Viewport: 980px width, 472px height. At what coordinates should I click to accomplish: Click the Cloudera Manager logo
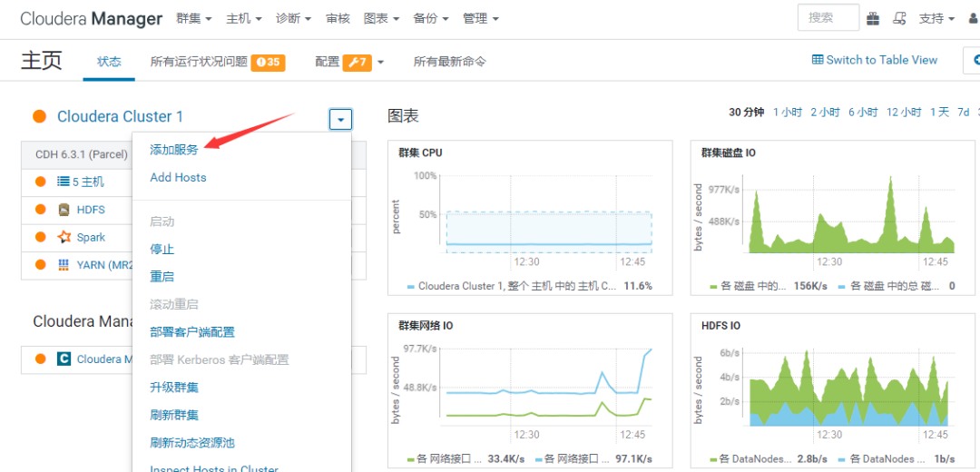92,18
